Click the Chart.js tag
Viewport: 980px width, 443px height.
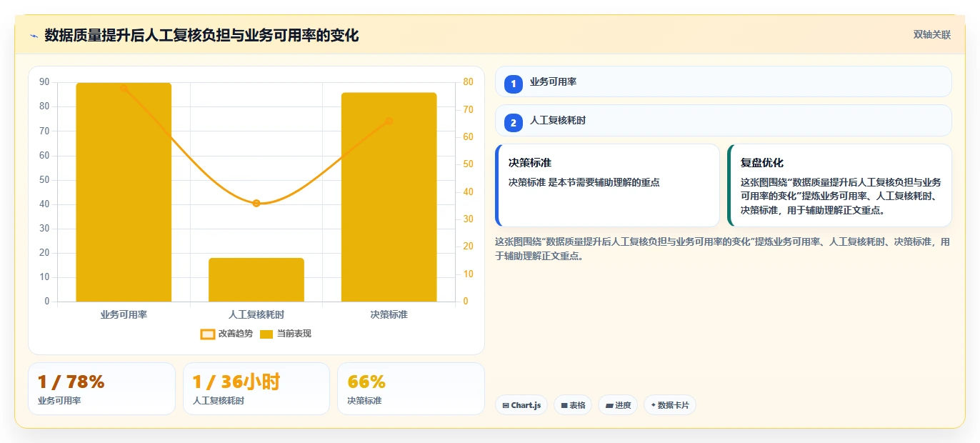point(521,405)
